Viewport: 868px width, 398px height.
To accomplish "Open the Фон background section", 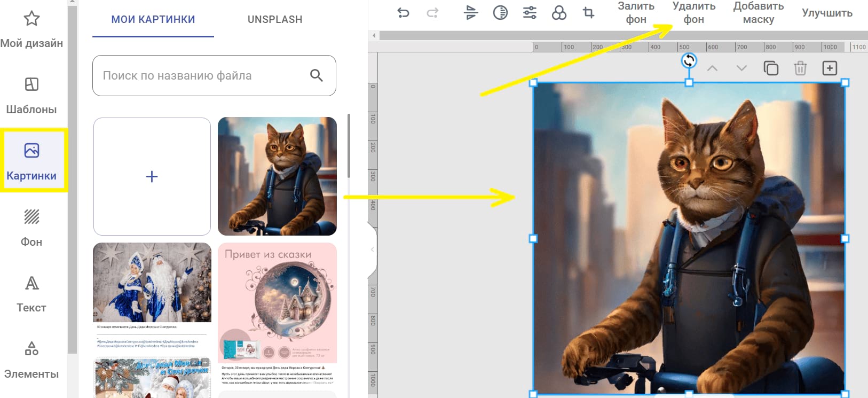I will 31,229.
